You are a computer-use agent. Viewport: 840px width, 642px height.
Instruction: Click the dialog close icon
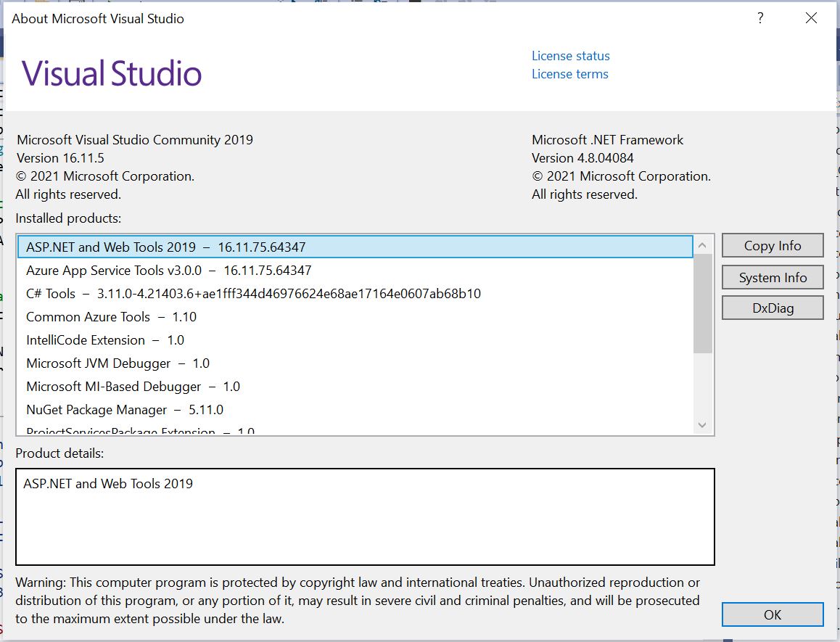coord(810,18)
